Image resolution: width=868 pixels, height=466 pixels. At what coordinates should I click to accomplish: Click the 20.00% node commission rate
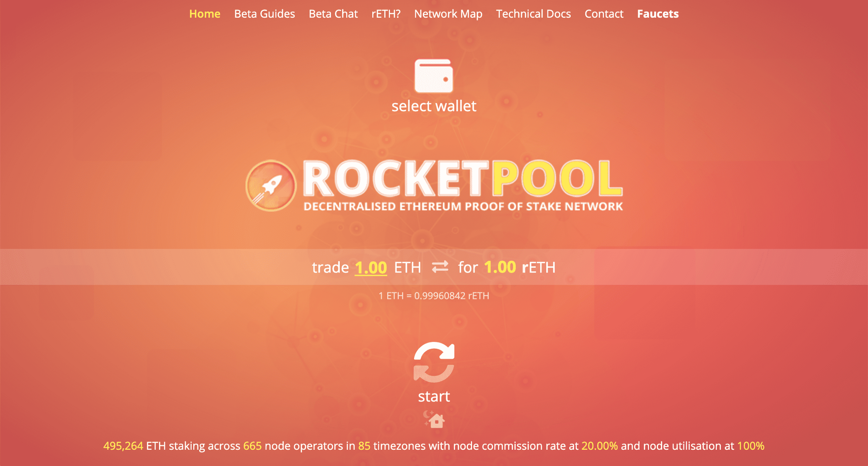(x=600, y=446)
